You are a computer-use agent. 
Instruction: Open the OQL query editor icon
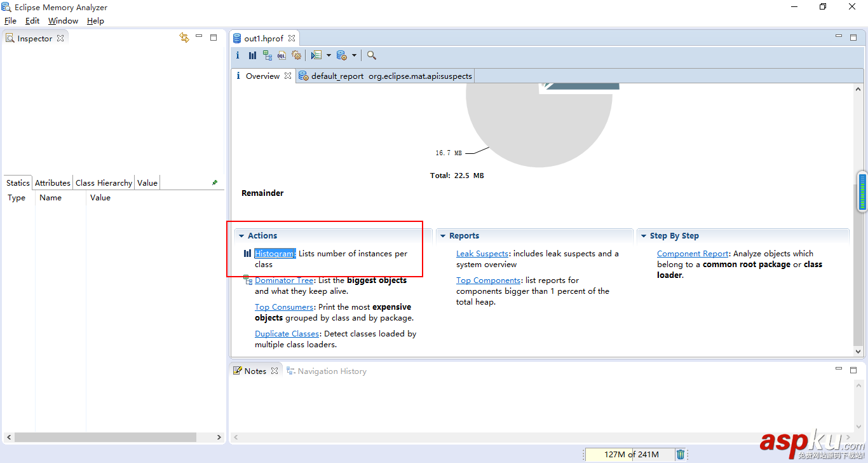281,55
